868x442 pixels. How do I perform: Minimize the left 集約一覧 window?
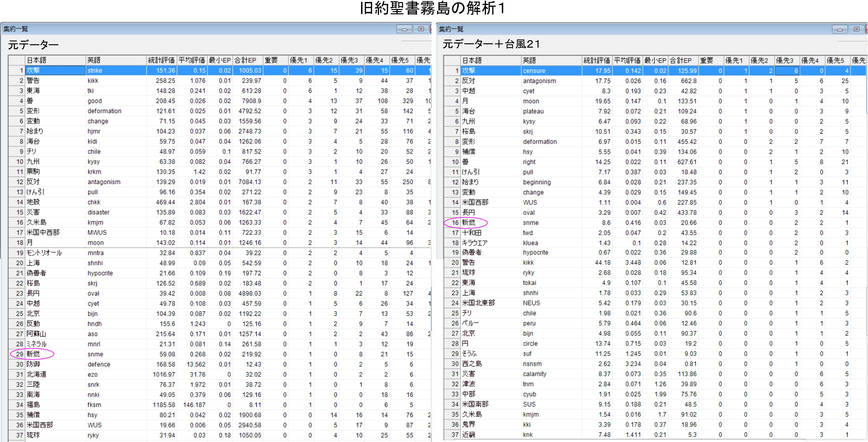[x=404, y=29]
